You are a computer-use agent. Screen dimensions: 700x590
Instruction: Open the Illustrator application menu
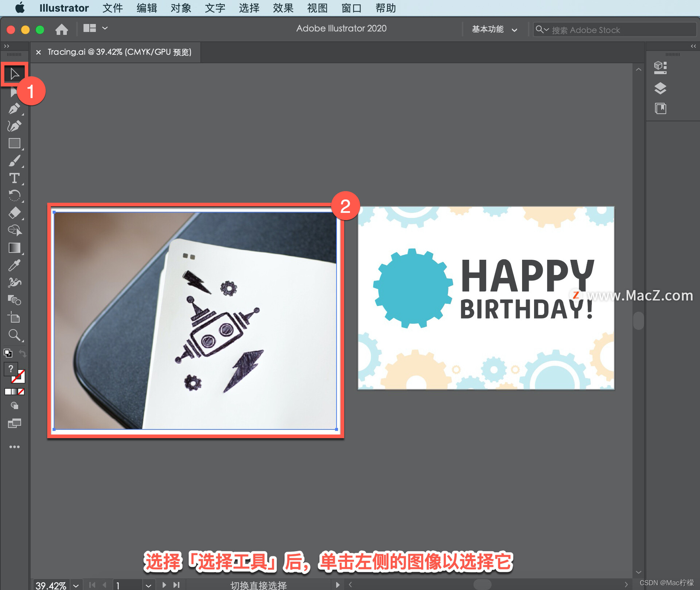point(64,8)
